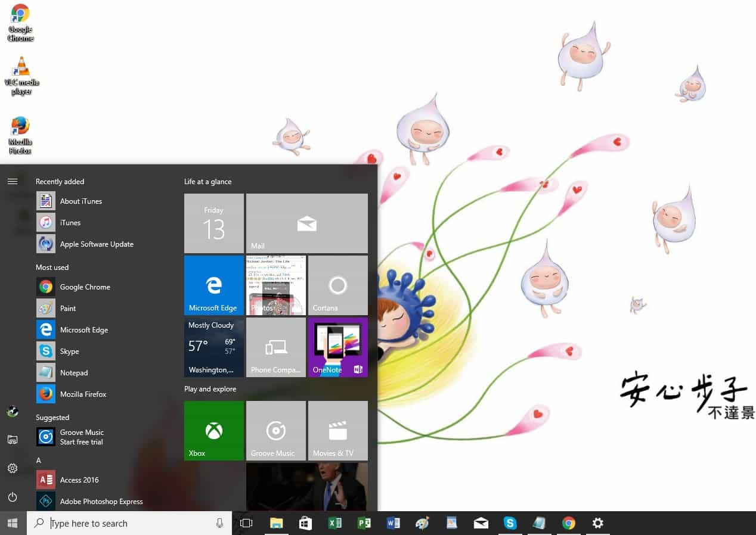Open the Friday 13 calendar tile
This screenshot has height=535, width=756.
coord(214,223)
